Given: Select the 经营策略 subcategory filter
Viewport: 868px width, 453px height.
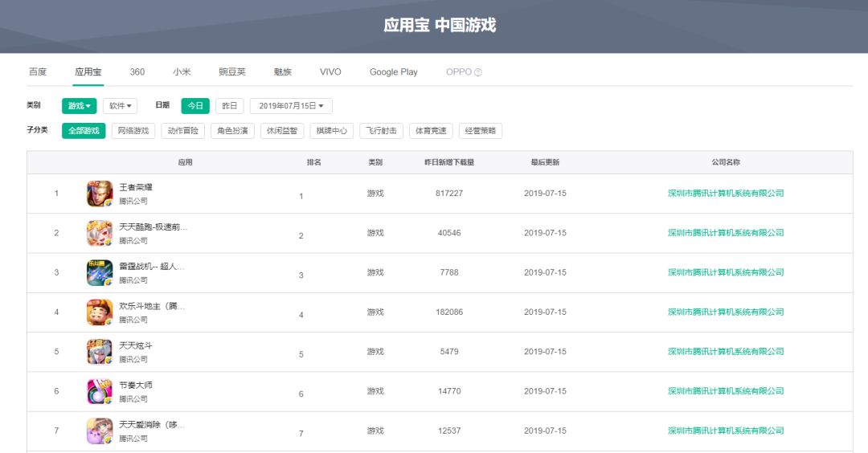Looking at the screenshot, I should click(481, 131).
